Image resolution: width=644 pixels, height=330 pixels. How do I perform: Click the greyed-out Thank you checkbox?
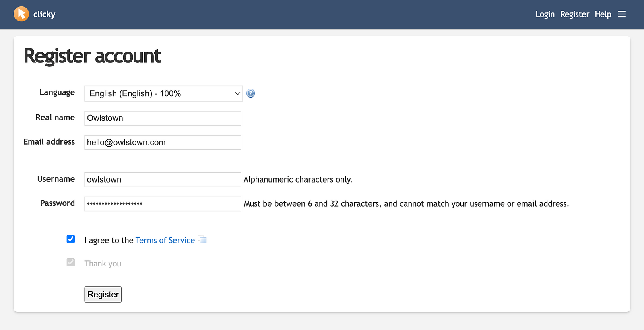[x=71, y=262]
